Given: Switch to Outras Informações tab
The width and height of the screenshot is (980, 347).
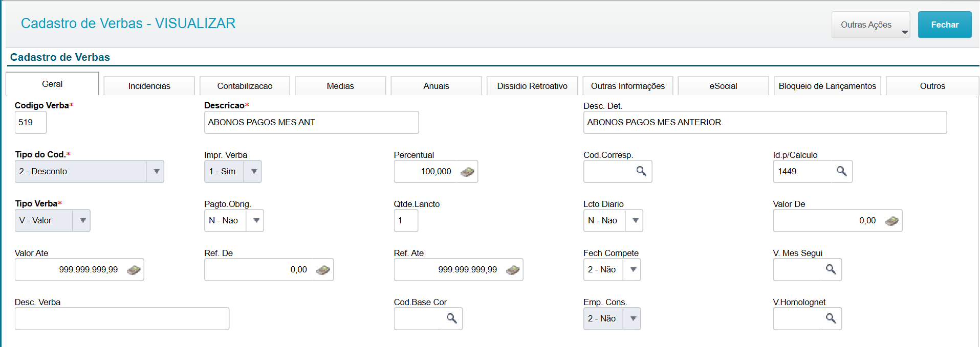Looking at the screenshot, I should tap(628, 86).
